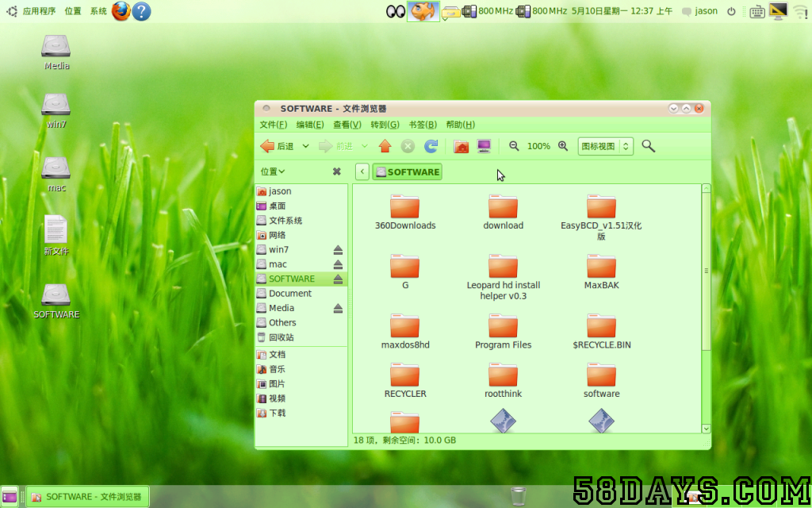Screen dimensions: 812x508
Task: Expand the Back history dropdown arrow
Action: click(x=305, y=146)
